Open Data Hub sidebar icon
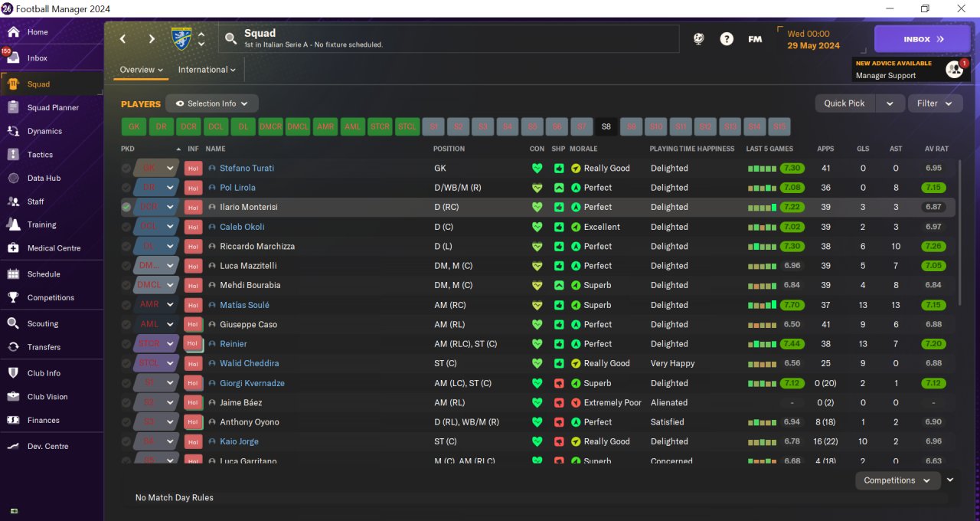The image size is (980, 521). 13,179
